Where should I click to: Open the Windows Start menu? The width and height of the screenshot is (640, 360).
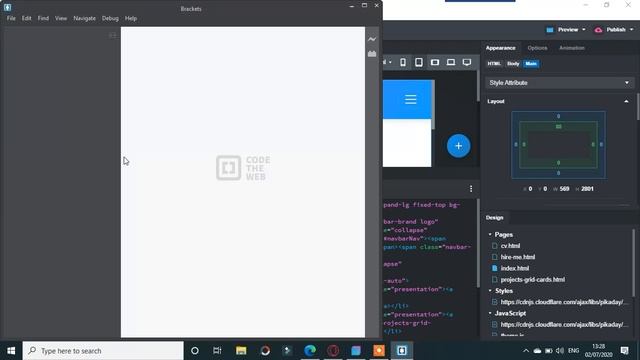[x=11, y=351]
